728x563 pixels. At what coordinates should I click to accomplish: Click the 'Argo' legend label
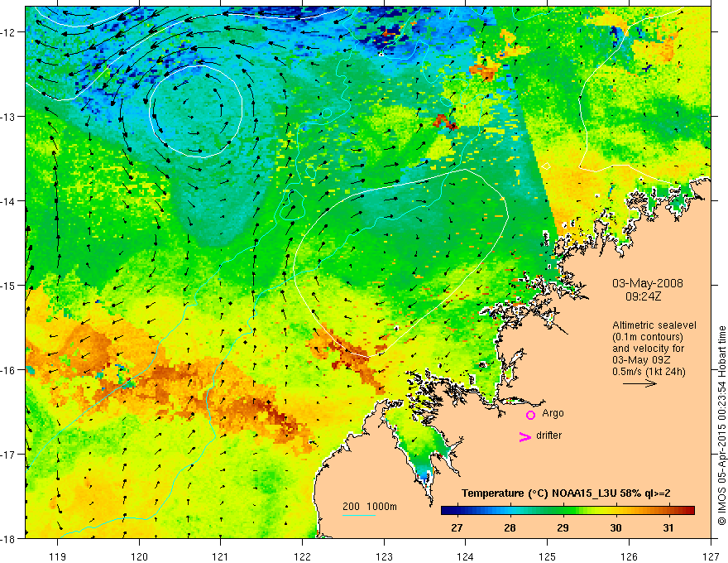pos(553,413)
